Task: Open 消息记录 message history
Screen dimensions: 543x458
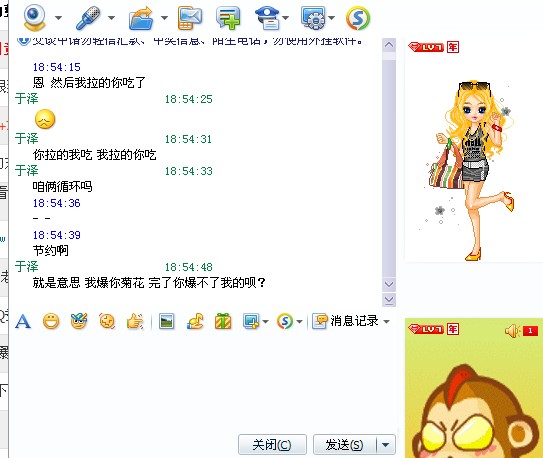Action: tap(345, 321)
